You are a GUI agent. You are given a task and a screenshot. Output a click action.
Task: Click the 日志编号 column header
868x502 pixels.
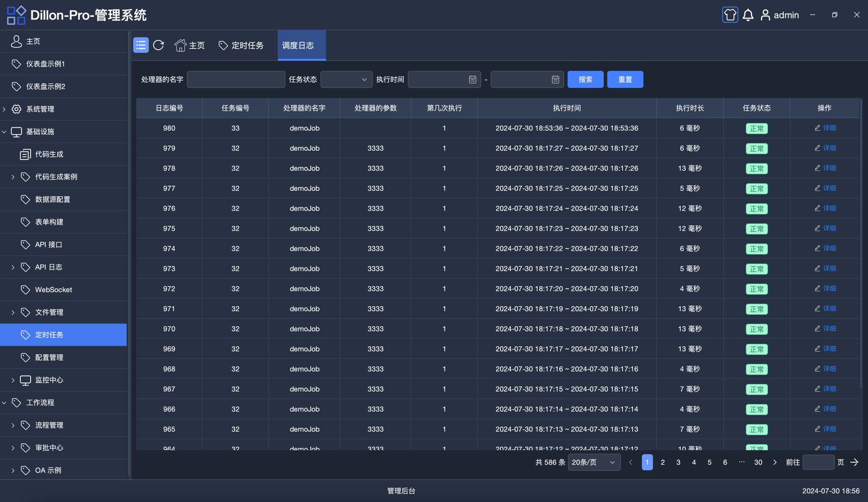[169, 108]
